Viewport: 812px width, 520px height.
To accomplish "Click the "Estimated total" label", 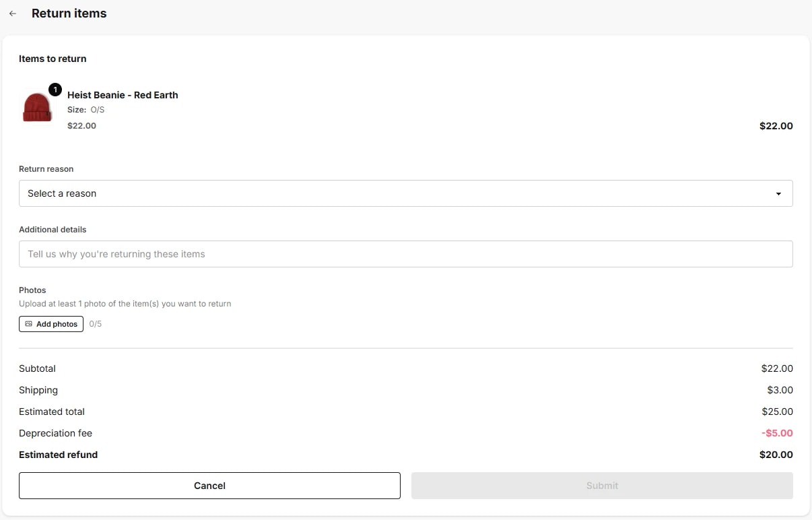I will pyautogui.click(x=52, y=412).
